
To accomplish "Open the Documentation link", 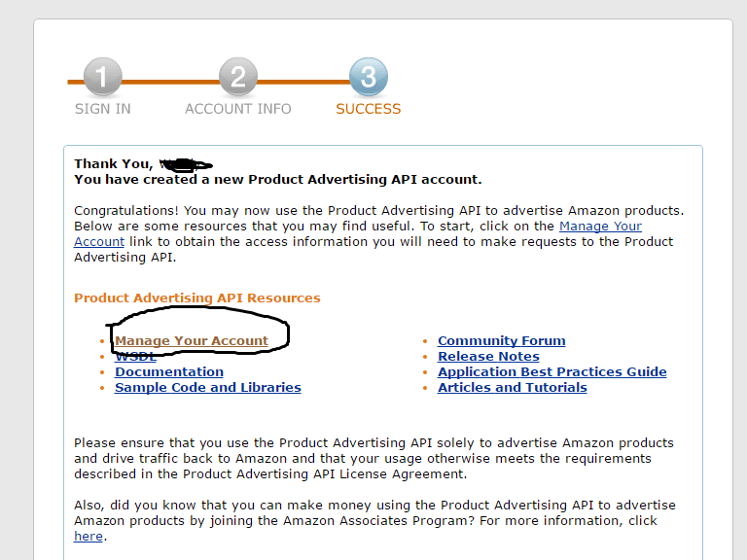I will [x=169, y=372].
